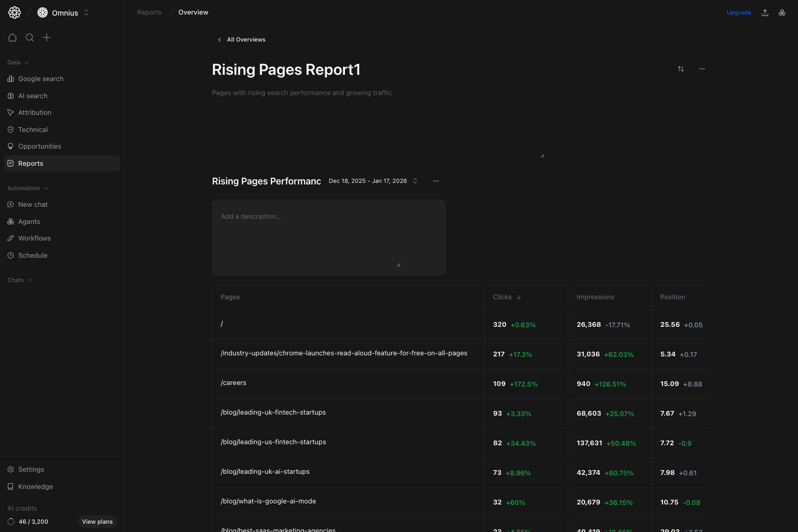Screen dimensions: 798x532
Task: Click the View plans button
Action: coord(97,522)
